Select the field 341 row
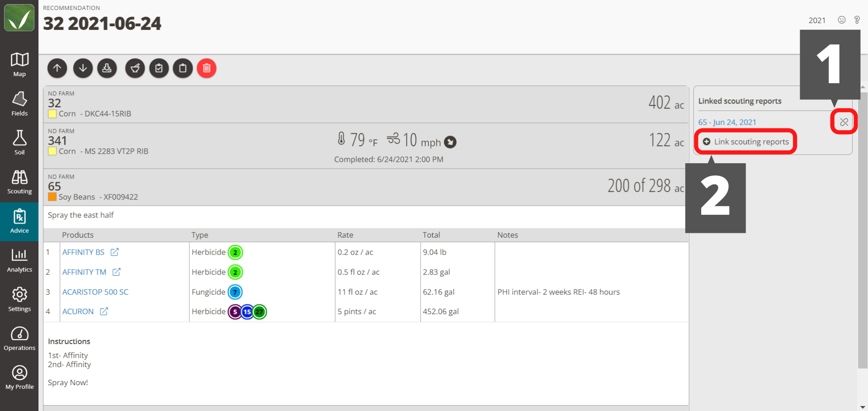The width and height of the screenshot is (868, 411). point(366,146)
